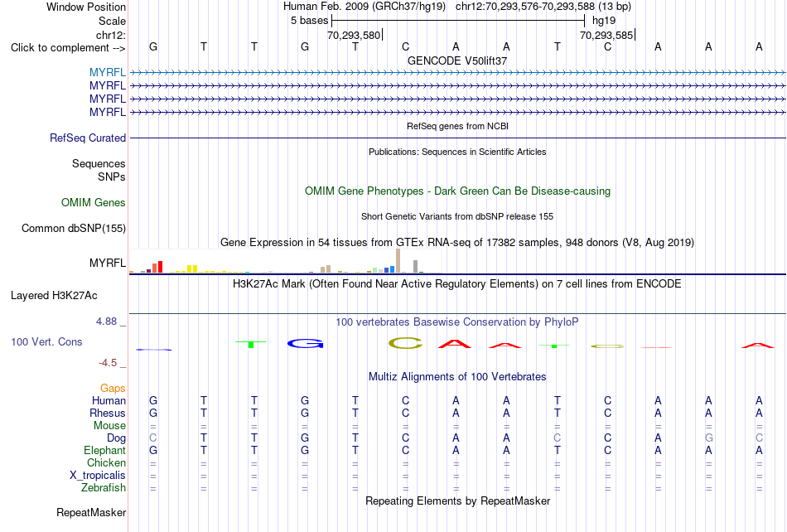Click the RefSeq Curated gene line

click(x=458, y=138)
